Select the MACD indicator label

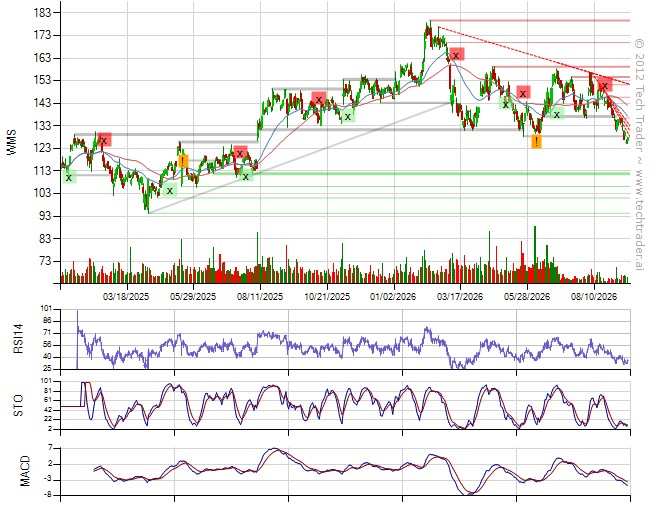[25, 470]
